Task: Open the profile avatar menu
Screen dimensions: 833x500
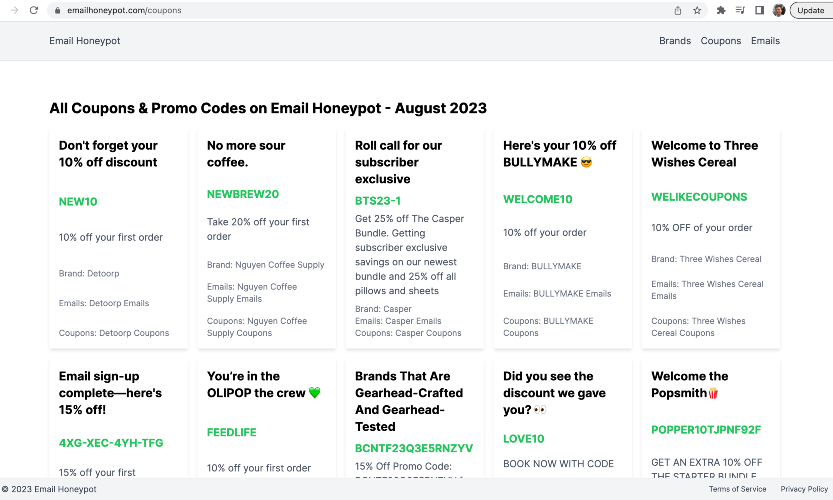Action: (779, 10)
